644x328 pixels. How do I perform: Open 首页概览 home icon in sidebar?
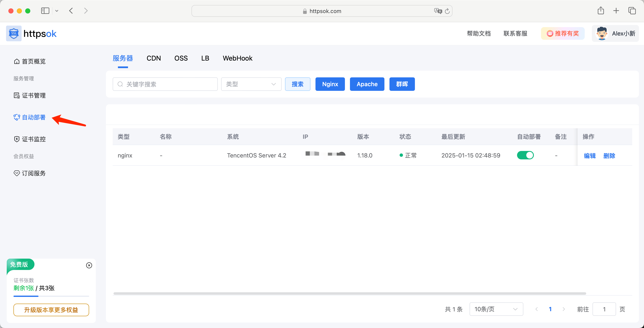tap(17, 61)
